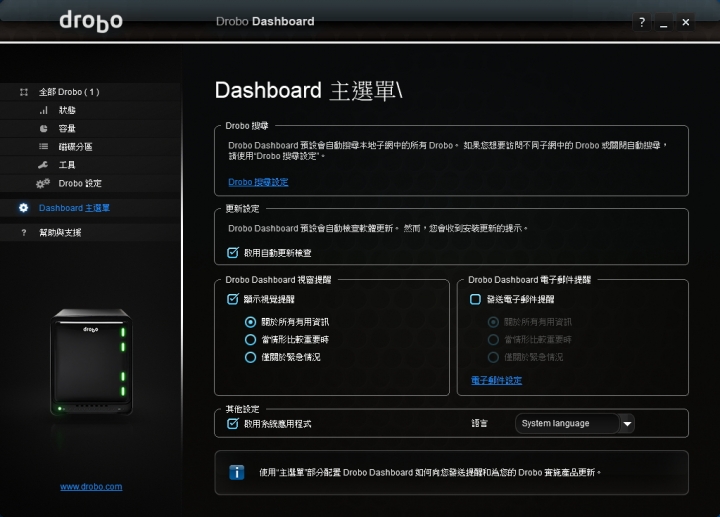This screenshot has width=720, height=517.
Task: Click the Drobo 搜尋 section label
Action: (247, 126)
